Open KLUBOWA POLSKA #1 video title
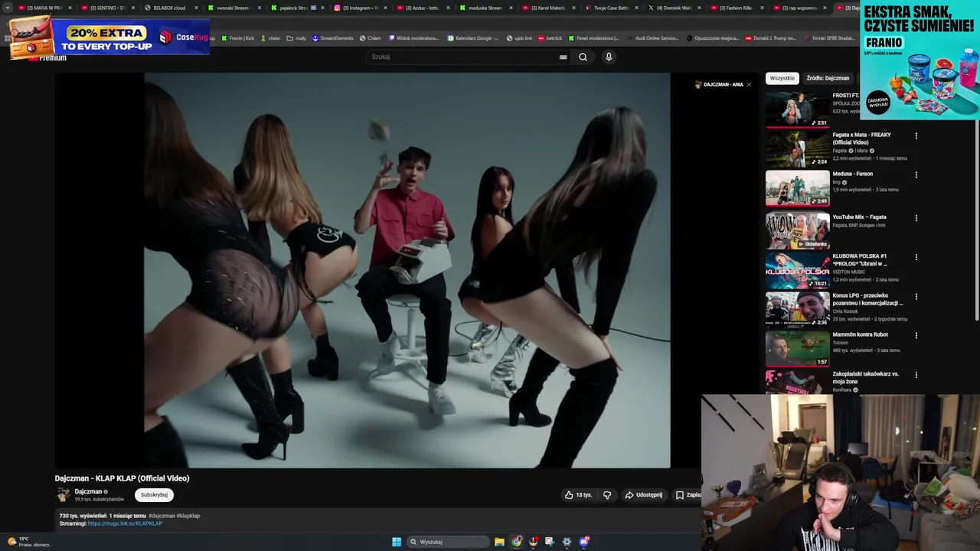 pos(860,260)
